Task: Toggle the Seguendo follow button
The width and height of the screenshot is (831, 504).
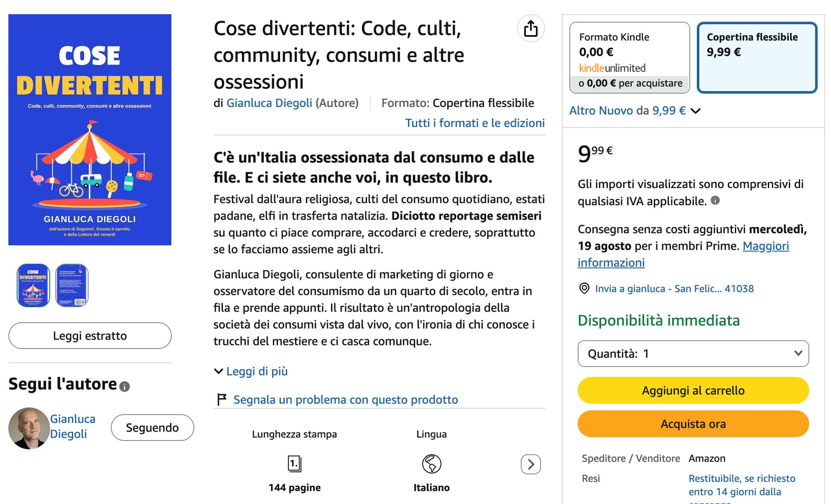Action: click(152, 428)
